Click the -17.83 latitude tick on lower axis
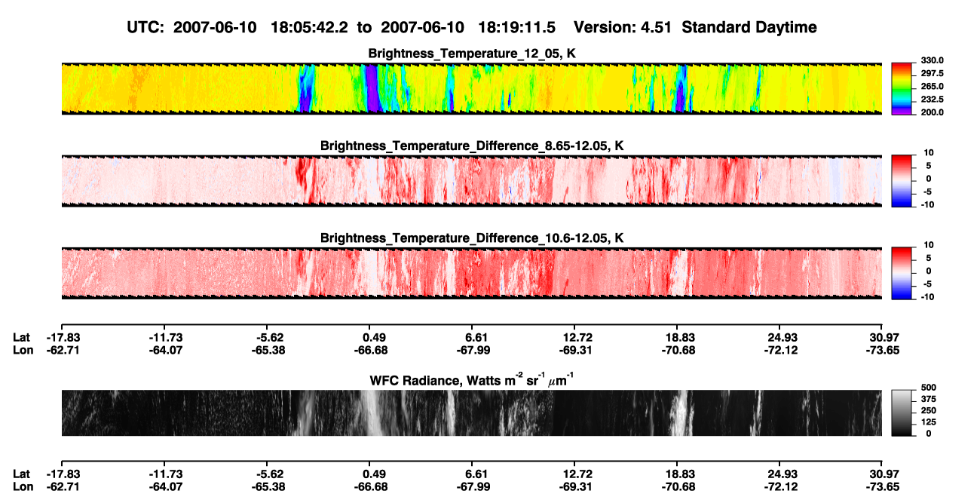This screenshot has width=980, height=503. click(63, 474)
